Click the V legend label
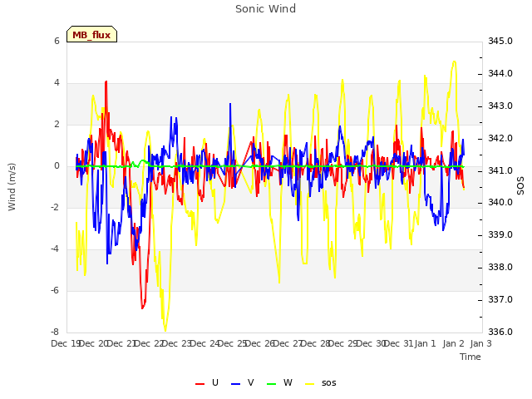The height and width of the screenshot is (399, 532). (251, 382)
